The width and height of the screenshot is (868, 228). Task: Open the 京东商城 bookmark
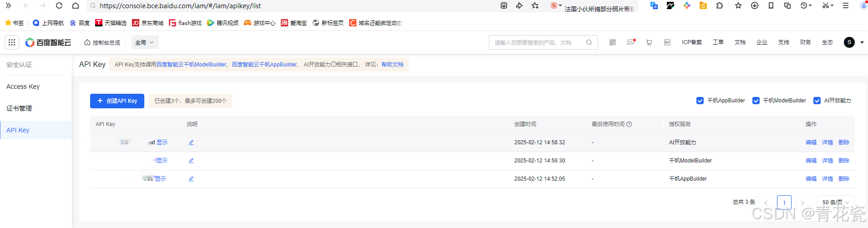pos(147,23)
